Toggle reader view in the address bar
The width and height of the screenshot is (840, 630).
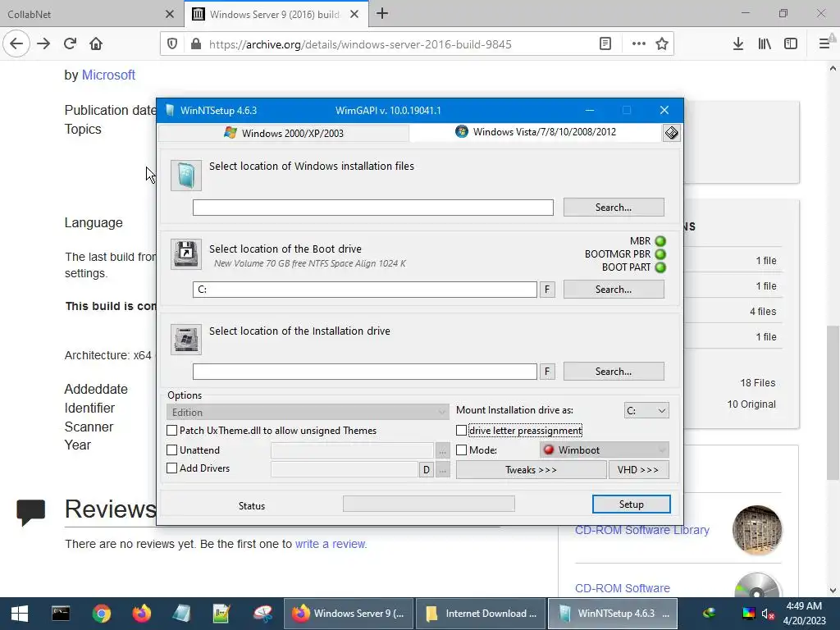coord(605,44)
